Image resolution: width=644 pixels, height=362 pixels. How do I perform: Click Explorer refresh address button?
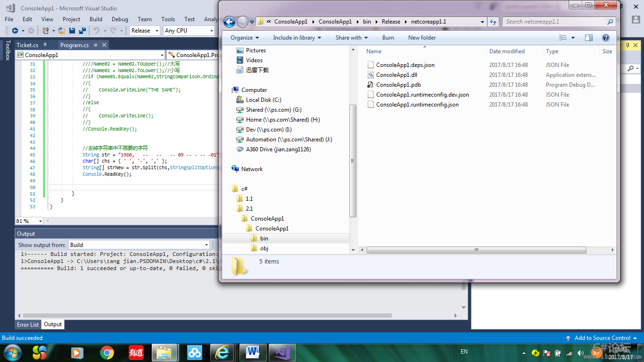coord(493,22)
